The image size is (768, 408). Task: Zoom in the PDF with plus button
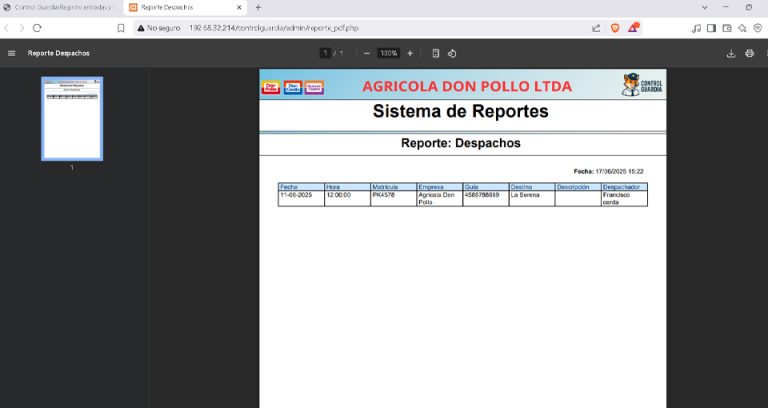(410, 53)
